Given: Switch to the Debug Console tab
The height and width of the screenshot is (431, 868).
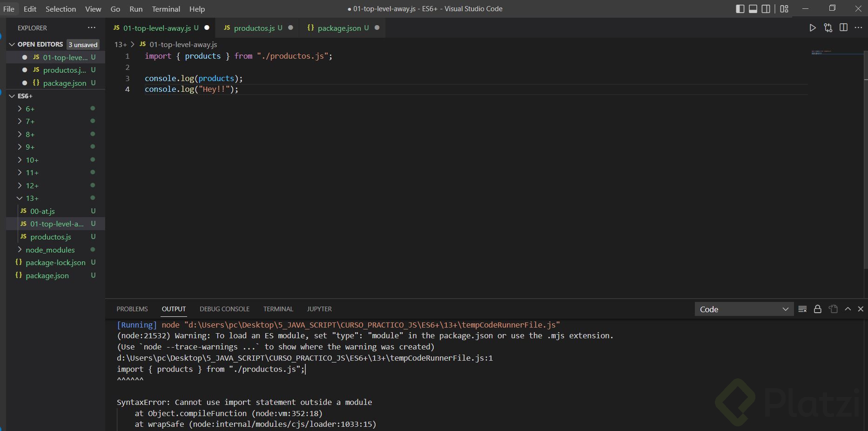Looking at the screenshot, I should (224, 309).
